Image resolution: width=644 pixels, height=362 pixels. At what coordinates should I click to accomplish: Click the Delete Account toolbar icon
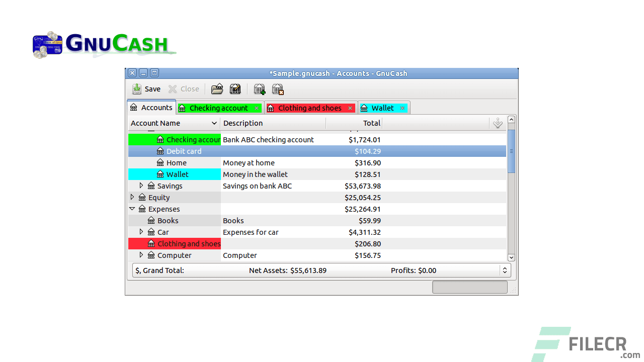tap(277, 89)
